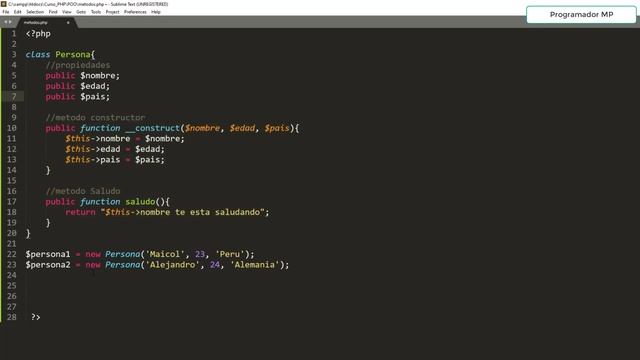Click the 'Peru' string argument
Screen dimensions: 640x360
coord(230,254)
